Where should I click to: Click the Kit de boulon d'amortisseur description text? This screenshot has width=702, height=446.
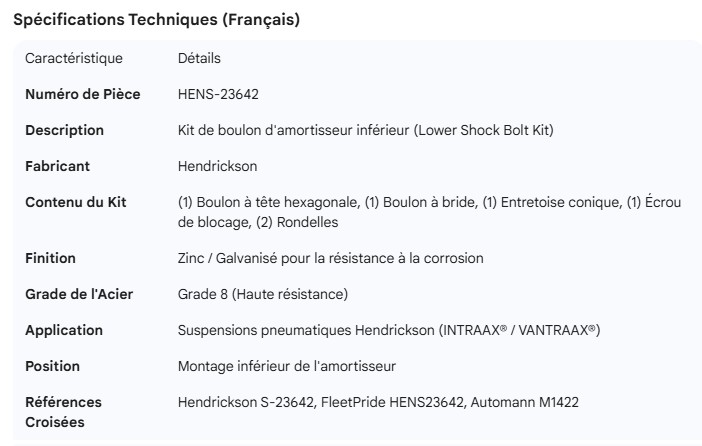pyautogui.click(x=365, y=130)
